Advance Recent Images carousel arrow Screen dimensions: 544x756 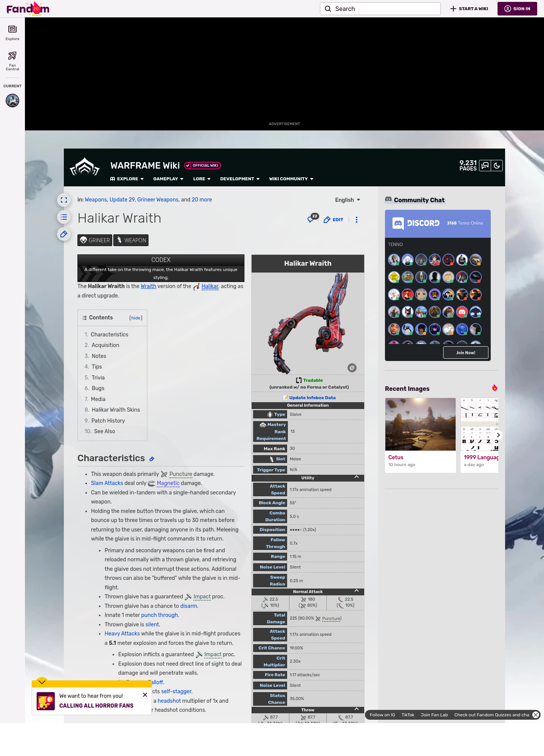click(x=498, y=435)
